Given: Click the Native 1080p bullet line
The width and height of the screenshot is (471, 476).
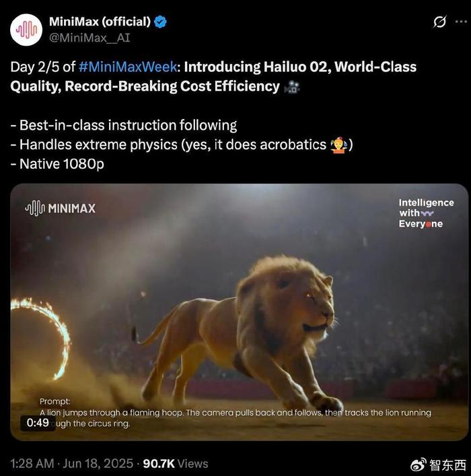Looking at the screenshot, I should click(57, 164).
